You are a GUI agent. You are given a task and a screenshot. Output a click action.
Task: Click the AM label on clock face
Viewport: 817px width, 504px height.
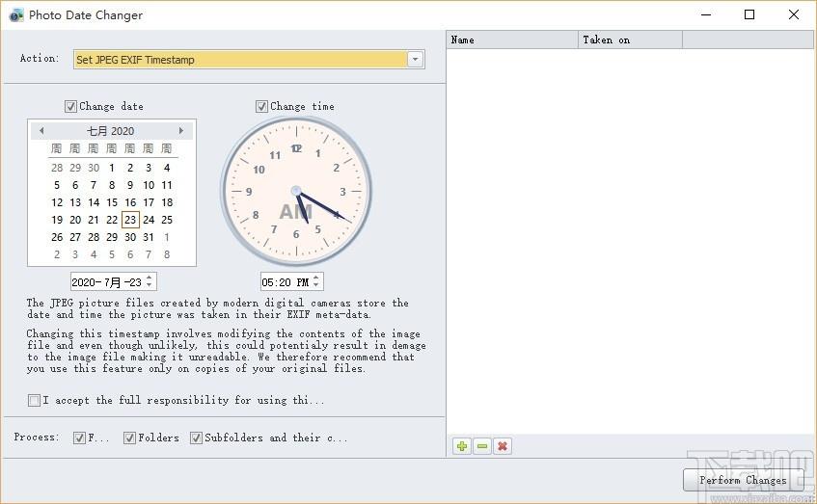pyautogui.click(x=296, y=212)
